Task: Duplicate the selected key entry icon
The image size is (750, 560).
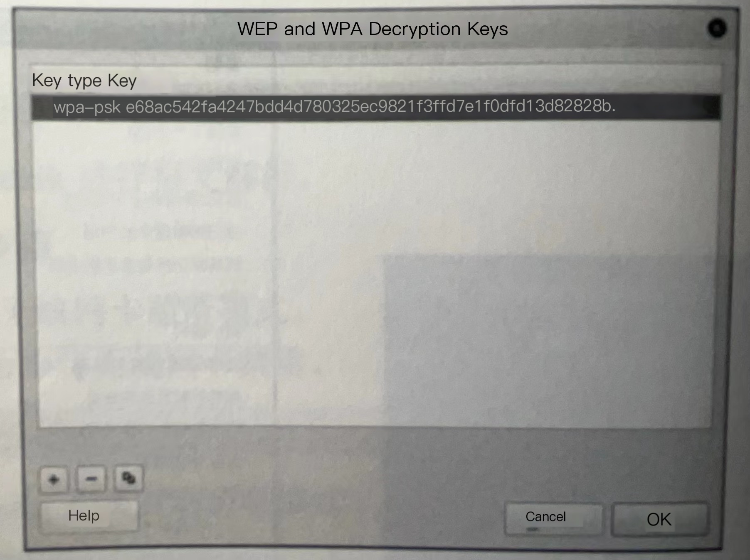Action: [128, 479]
